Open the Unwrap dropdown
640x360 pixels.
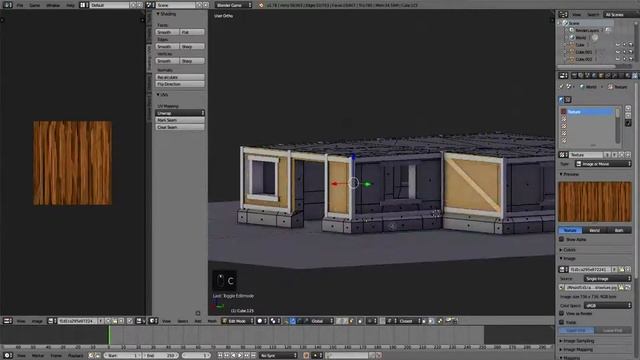coord(180,113)
